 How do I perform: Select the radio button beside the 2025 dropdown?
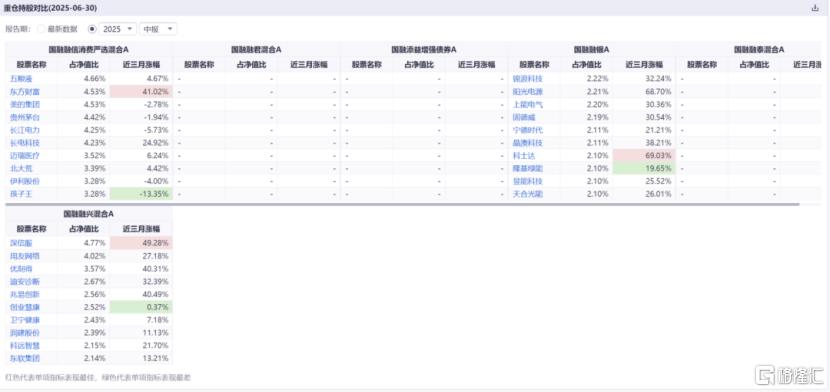92,29
